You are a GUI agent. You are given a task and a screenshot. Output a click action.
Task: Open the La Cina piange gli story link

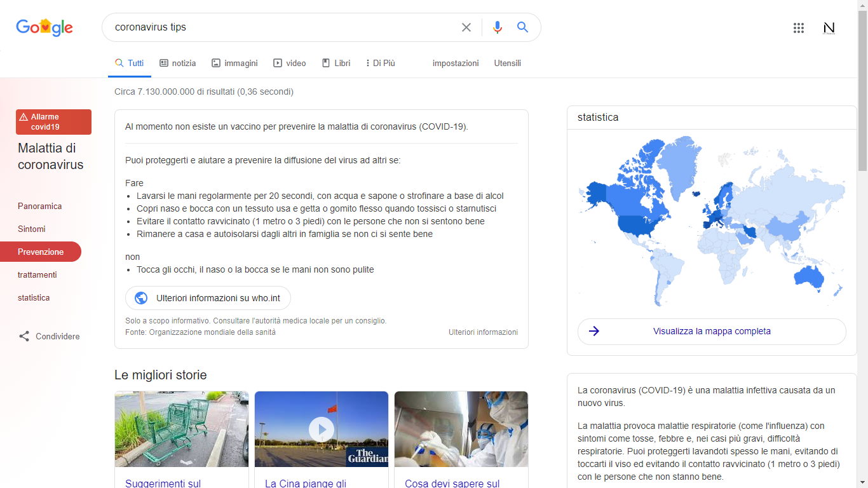[306, 484]
